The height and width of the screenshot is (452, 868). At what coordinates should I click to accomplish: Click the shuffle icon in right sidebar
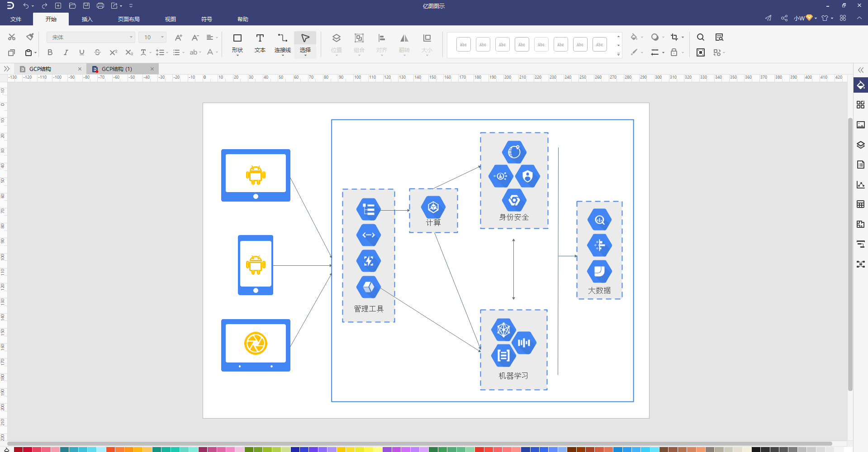(860, 264)
